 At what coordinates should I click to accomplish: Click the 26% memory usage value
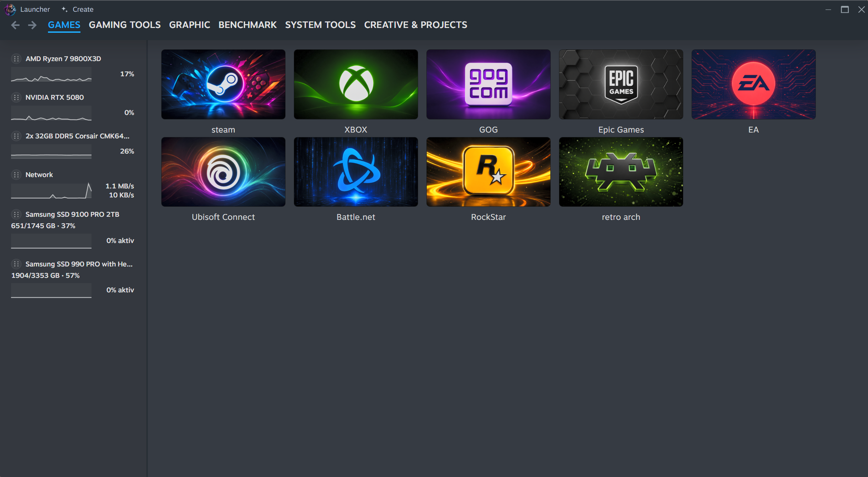(127, 151)
